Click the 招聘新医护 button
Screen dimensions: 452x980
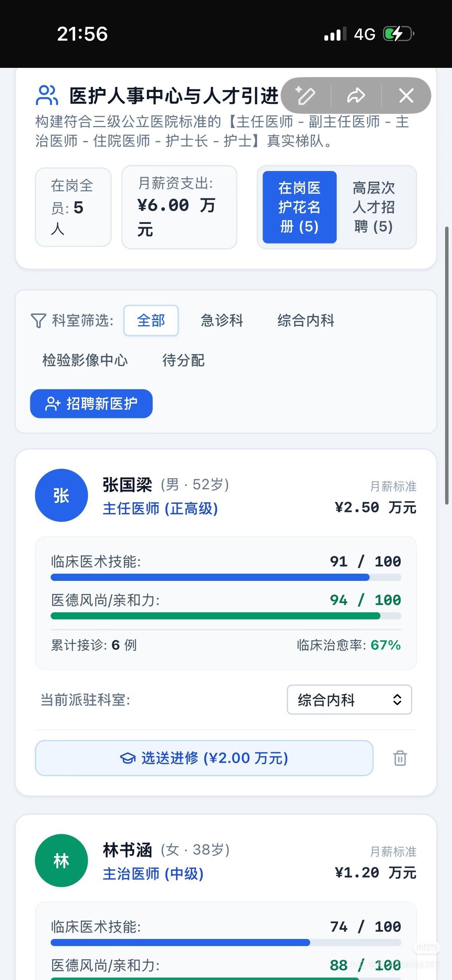pyautogui.click(x=91, y=404)
